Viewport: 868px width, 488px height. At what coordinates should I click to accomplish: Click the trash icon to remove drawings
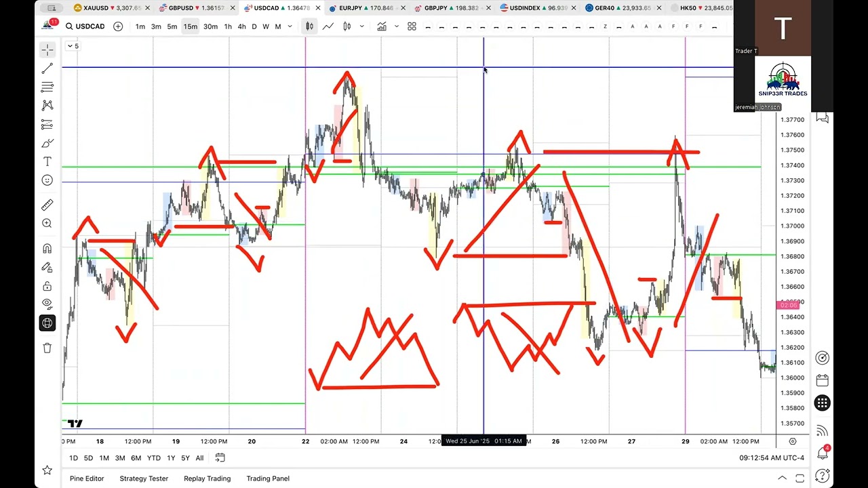(x=47, y=348)
